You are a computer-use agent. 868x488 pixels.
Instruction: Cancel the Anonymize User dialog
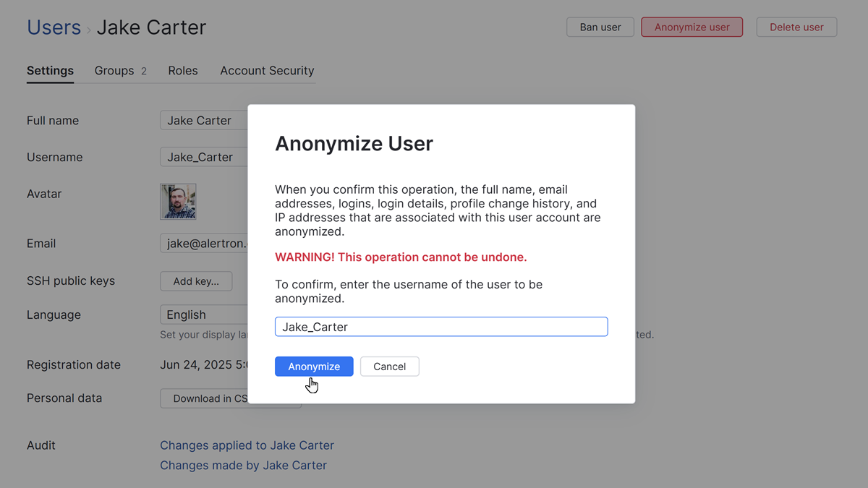(389, 367)
